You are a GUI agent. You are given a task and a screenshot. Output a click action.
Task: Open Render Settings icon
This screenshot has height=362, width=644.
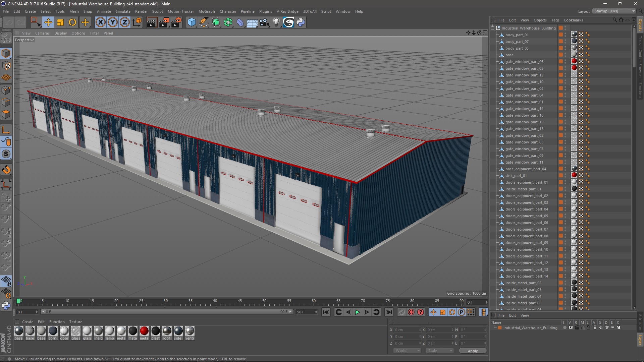point(176,22)
